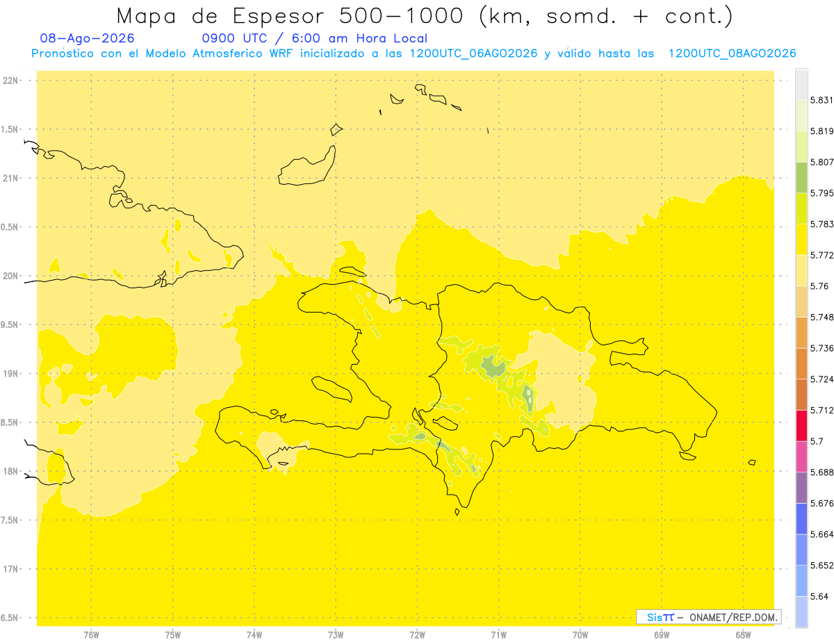834x644 pixels.
Task: Click the '0.5N' latitude label
Action: [x=10, y=227]
